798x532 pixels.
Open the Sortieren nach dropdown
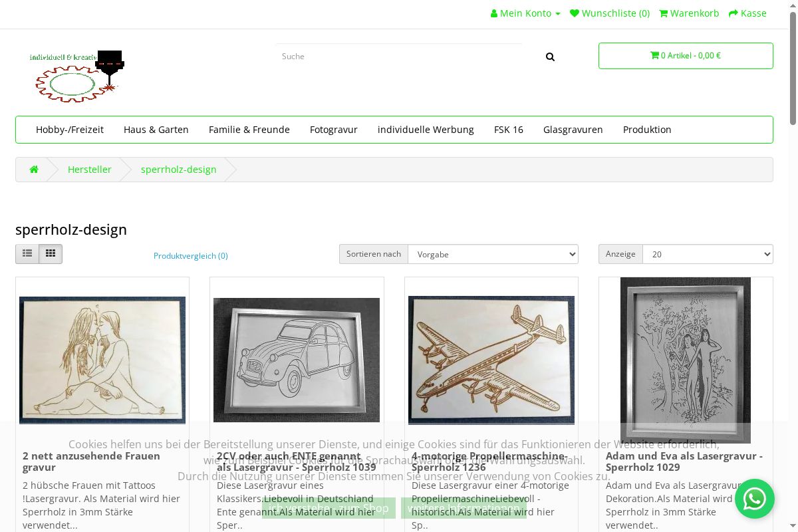click(x=493, y=254)
